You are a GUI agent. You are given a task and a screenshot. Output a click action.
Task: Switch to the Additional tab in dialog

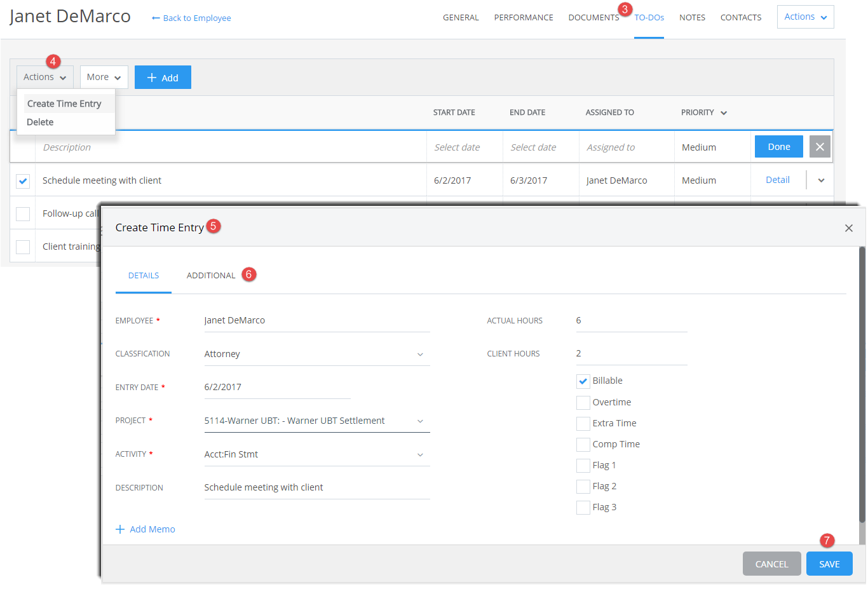coord(211,276)
